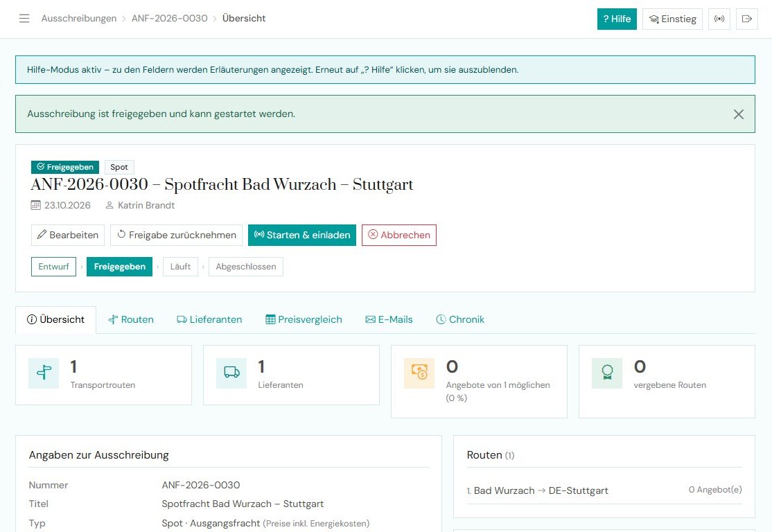Open the E-Mails tab
Image resolution: width=772 pixels, height=532 pixels.
389,320
